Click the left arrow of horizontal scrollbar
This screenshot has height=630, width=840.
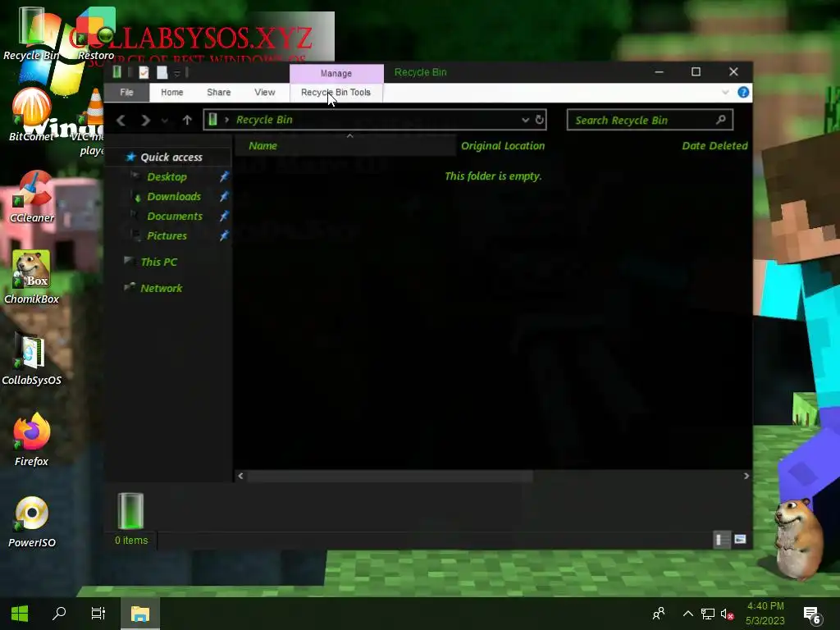240,476
